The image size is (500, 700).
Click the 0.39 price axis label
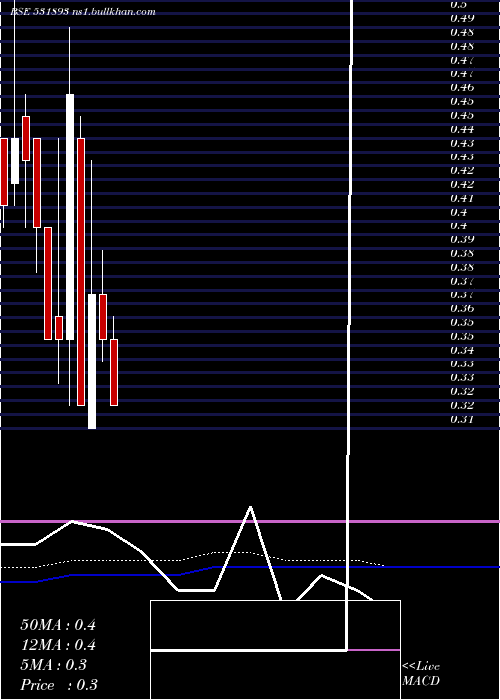(x=462, y=239)
